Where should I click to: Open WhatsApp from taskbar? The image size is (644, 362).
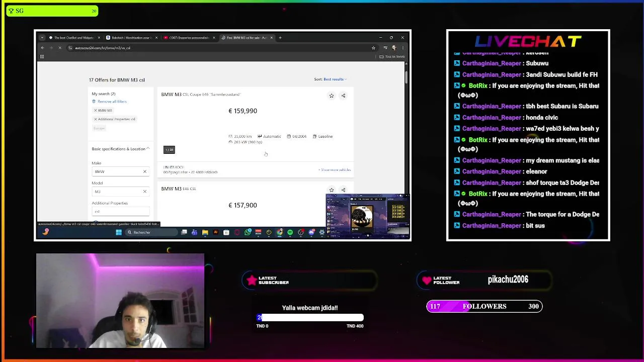click(x=248, y=232)
